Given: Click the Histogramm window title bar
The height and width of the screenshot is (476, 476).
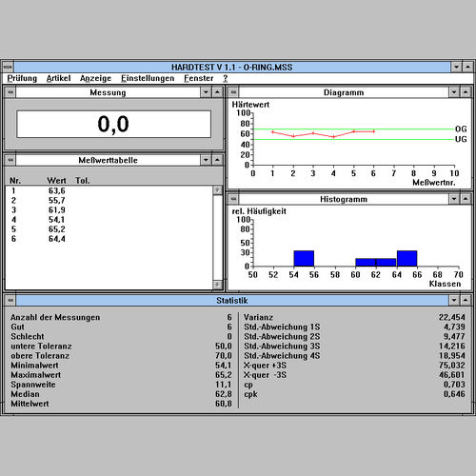Looking at the screenshot, I should tap(344, 199).
